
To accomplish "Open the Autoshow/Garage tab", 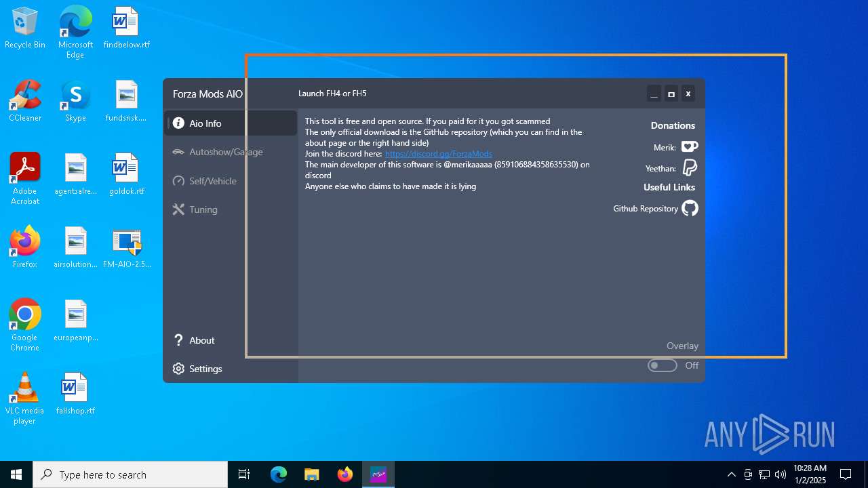I will click(x=231, y=152).
